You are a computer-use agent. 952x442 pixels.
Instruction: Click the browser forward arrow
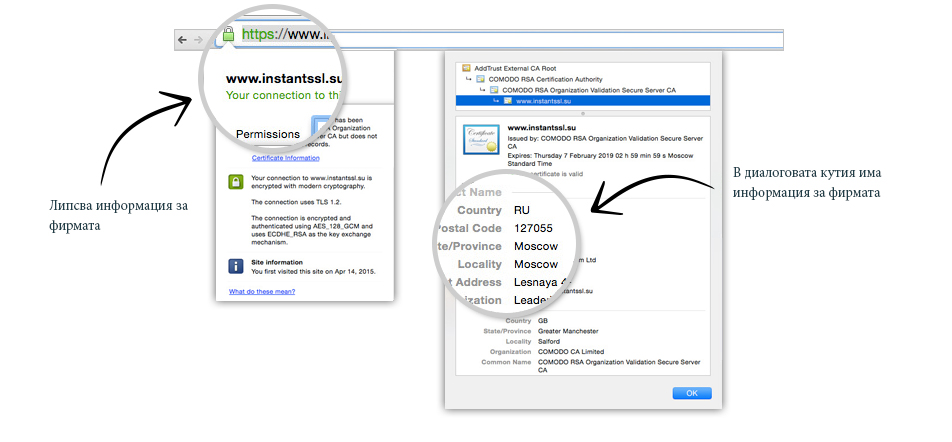tap(198, 39)
